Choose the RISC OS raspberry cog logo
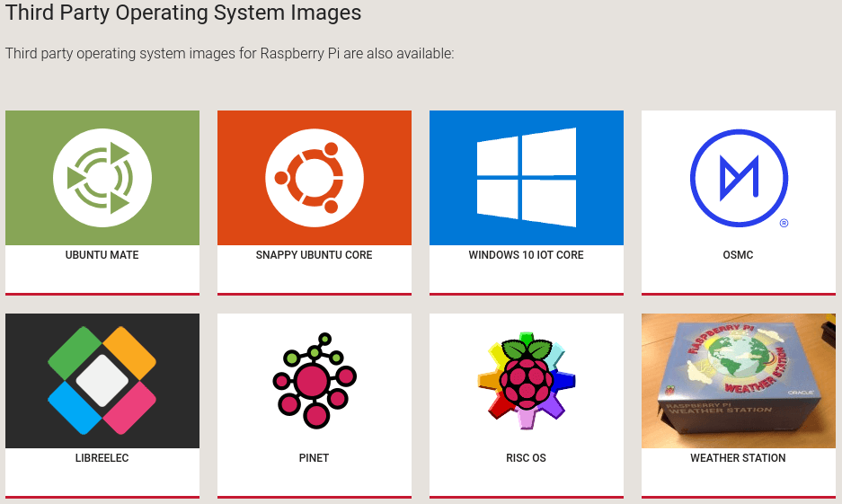 click(527, 381)
